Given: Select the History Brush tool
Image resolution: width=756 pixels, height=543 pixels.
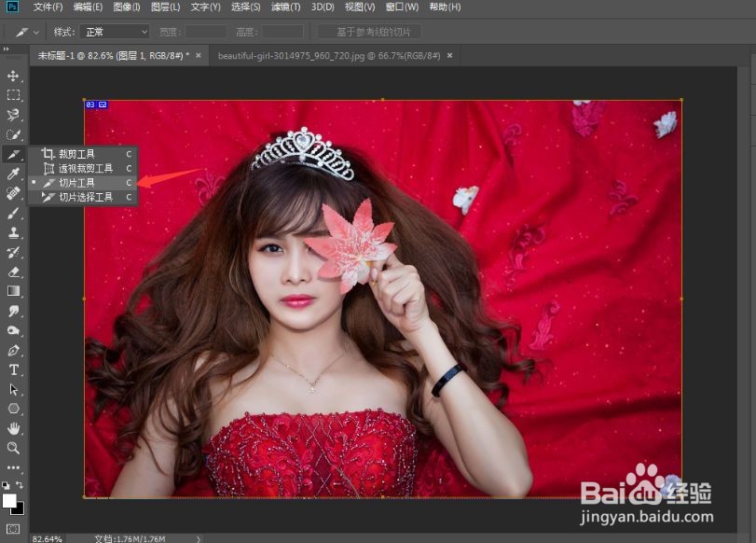Looking at the screenshot, I should point(13,252).
